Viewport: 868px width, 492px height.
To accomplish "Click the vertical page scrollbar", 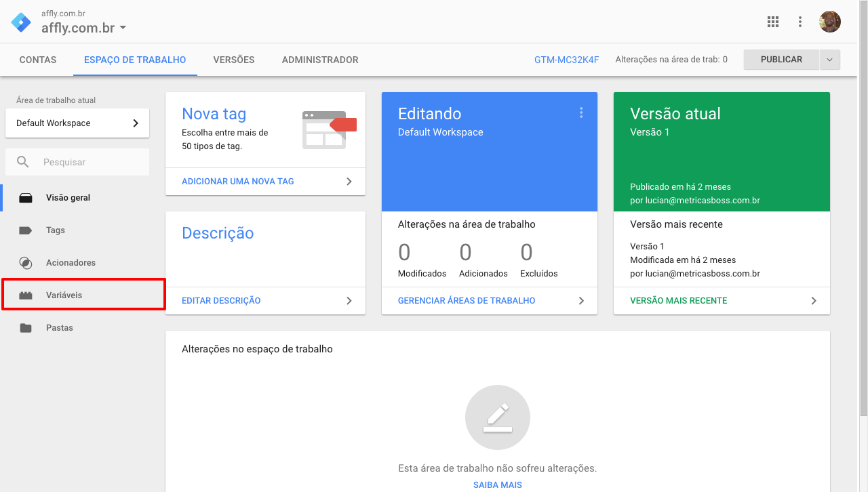I will (863, 203).
